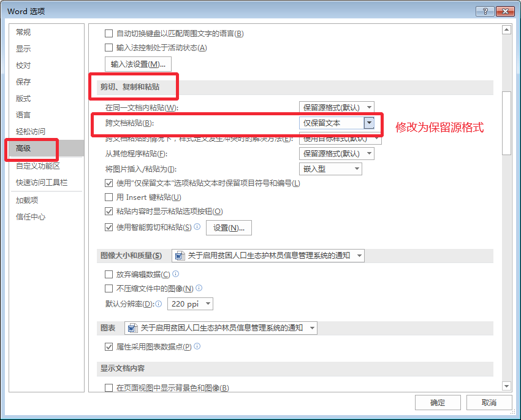Image resolution: width=521 pixels, height=420 pixels.
Task: Check 在页面视图中显示背景色和图像
Action: [108, 388]
